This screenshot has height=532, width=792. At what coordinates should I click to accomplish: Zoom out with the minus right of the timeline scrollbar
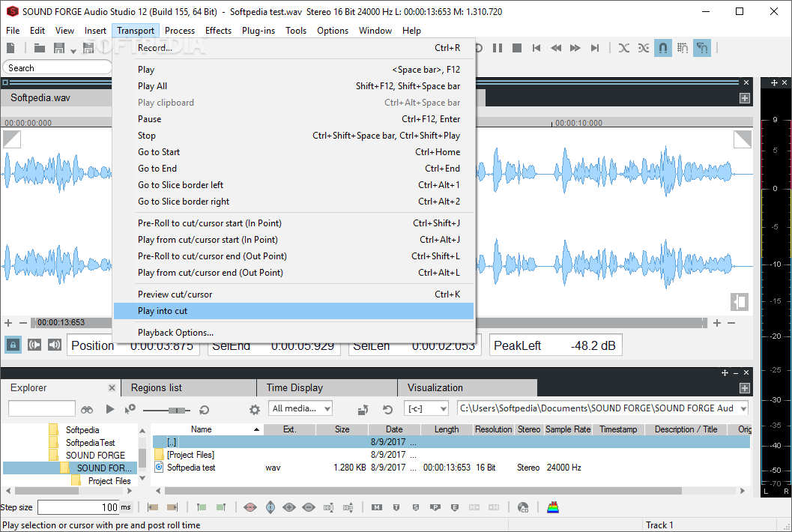tap(731, 322)
